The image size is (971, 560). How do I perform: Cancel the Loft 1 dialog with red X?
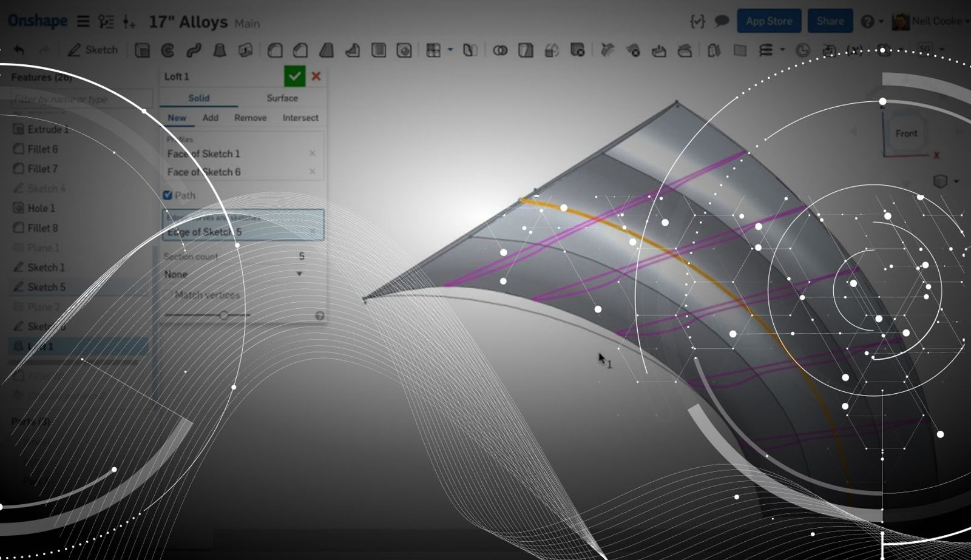tap(316, 76)
